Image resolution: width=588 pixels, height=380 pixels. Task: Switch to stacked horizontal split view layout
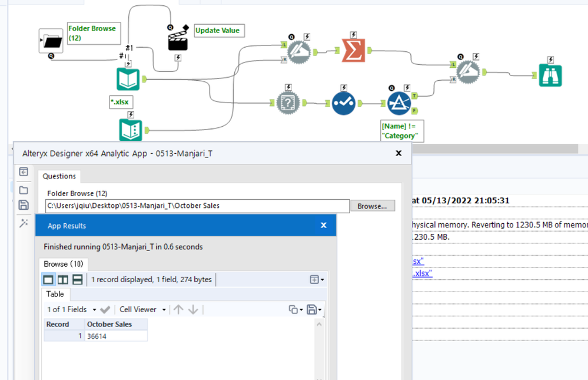click(x=77, y=279)
